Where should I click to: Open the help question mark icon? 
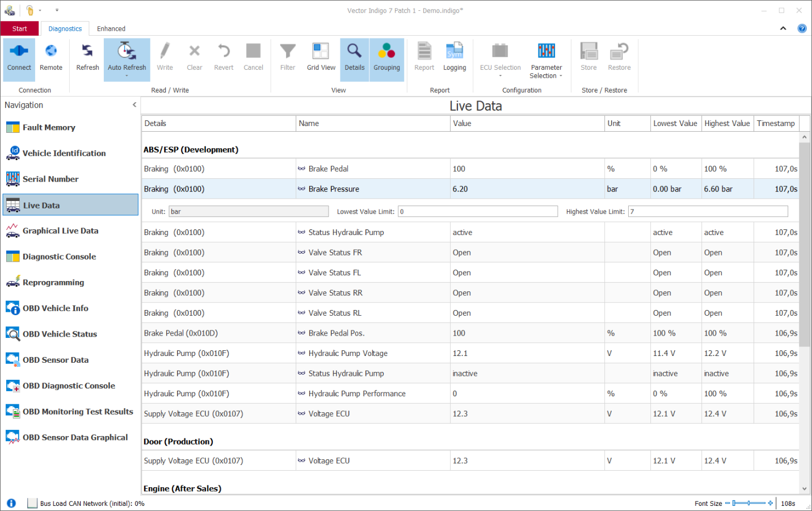pos(802,28)
